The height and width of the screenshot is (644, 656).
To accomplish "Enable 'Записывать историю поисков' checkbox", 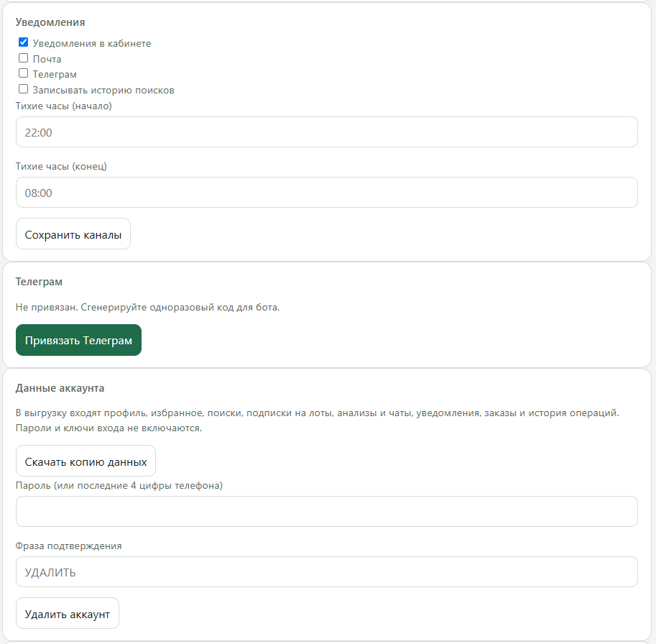I will click(24, 88).
